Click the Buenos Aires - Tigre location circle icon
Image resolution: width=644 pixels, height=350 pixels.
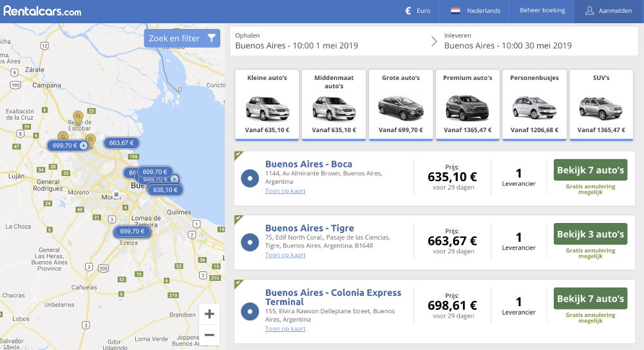pyautogui.click(x=250, y=242)
